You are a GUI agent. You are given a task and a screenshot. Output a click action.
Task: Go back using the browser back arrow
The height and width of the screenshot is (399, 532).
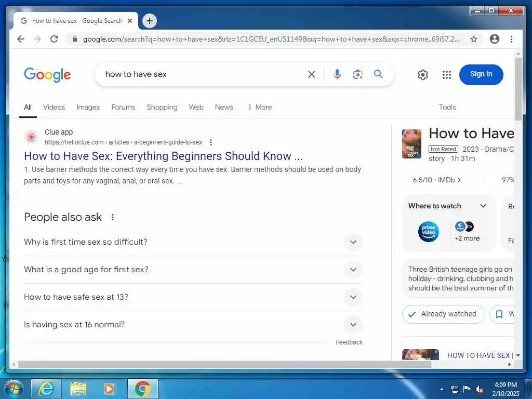(x=21, y=39)
